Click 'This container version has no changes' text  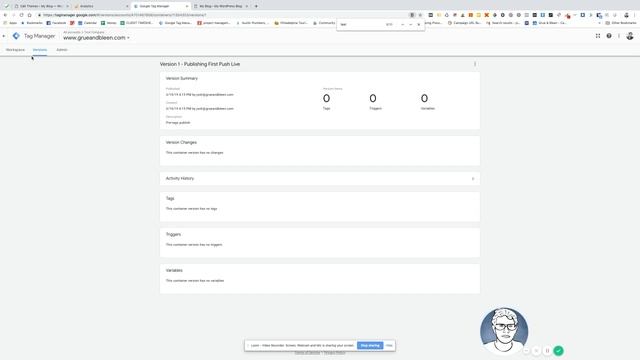(x=194, y=153)
